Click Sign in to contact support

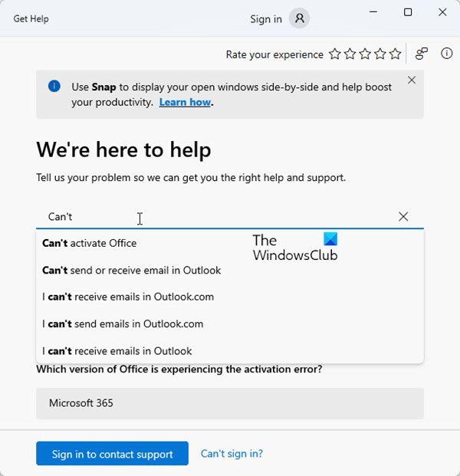click(113, 454)
